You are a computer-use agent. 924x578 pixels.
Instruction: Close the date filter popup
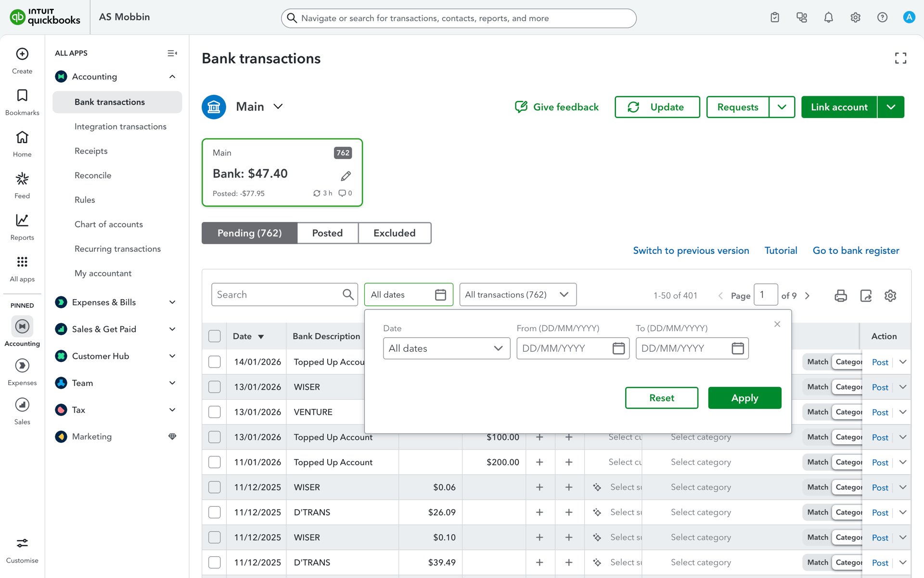click(x=777, y=324)
